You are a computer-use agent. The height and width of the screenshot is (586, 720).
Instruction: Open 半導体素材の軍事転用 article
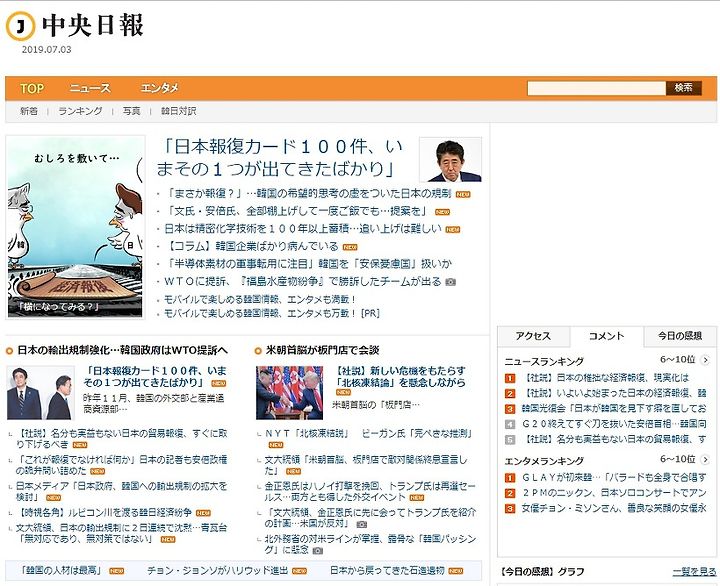308,264
